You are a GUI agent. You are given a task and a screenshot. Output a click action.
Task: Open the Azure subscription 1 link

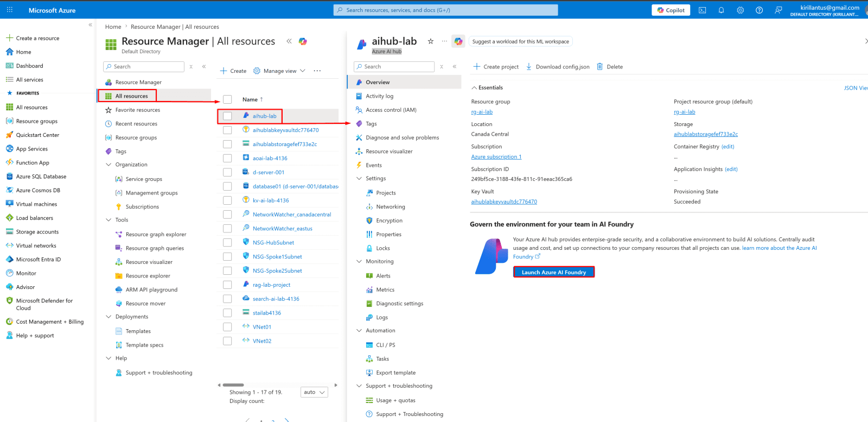(496, 157)
